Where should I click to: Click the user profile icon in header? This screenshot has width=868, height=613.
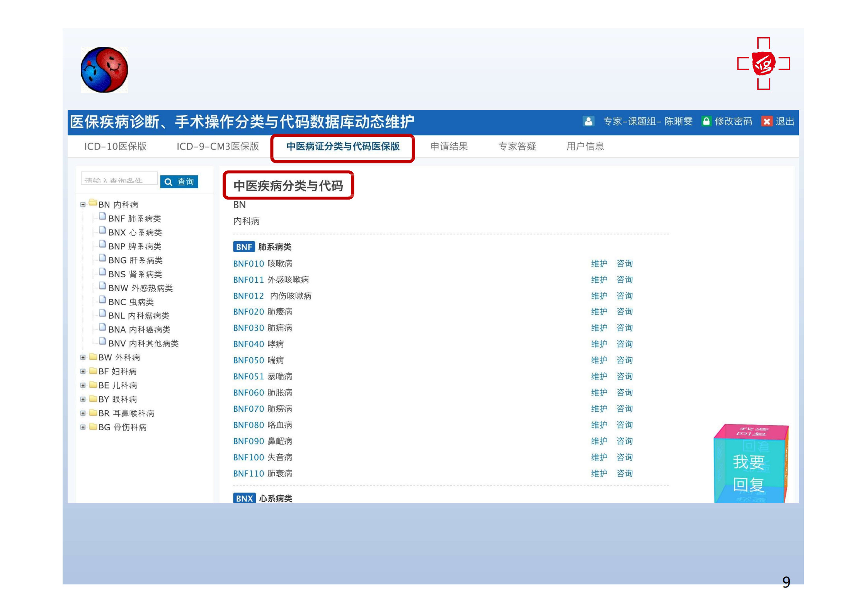click(x=588, y=121)
